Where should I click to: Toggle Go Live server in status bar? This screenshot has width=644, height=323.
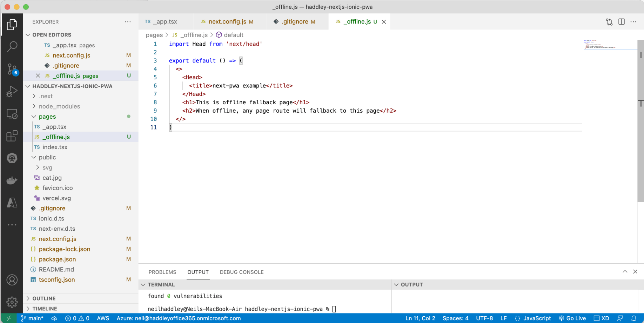coord(572,318)
